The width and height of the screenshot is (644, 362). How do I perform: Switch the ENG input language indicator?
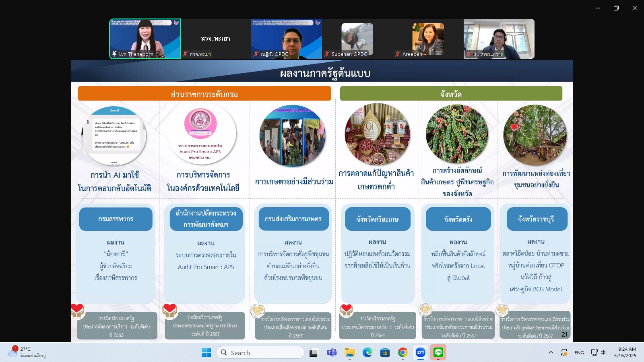[x=579, y=353]
